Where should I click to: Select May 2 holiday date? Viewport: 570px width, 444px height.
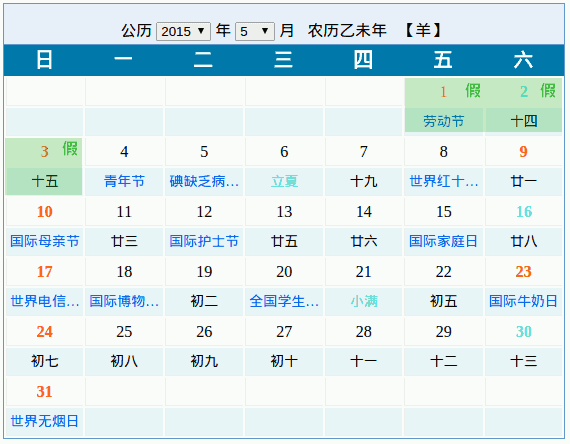524,92
